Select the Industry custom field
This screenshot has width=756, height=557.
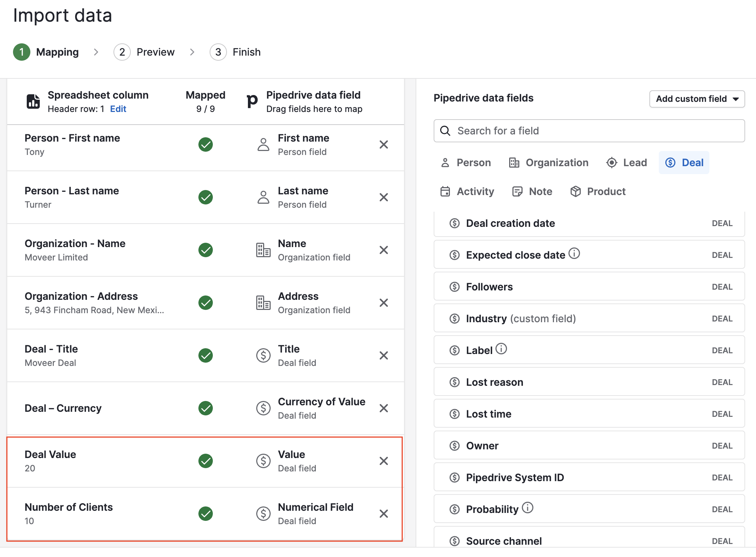tap(589, 319)
